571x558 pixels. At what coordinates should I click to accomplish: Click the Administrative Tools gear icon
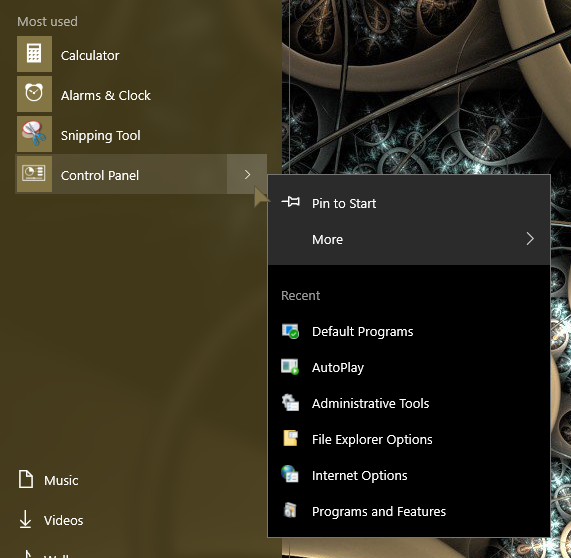point(290,403)
